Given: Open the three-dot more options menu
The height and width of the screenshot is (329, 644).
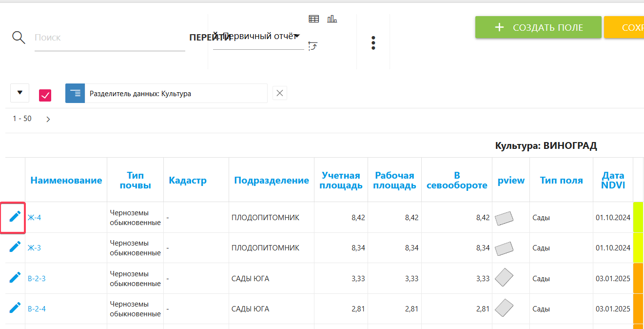Looking at the screenshot, I should [x=373, y=43].
